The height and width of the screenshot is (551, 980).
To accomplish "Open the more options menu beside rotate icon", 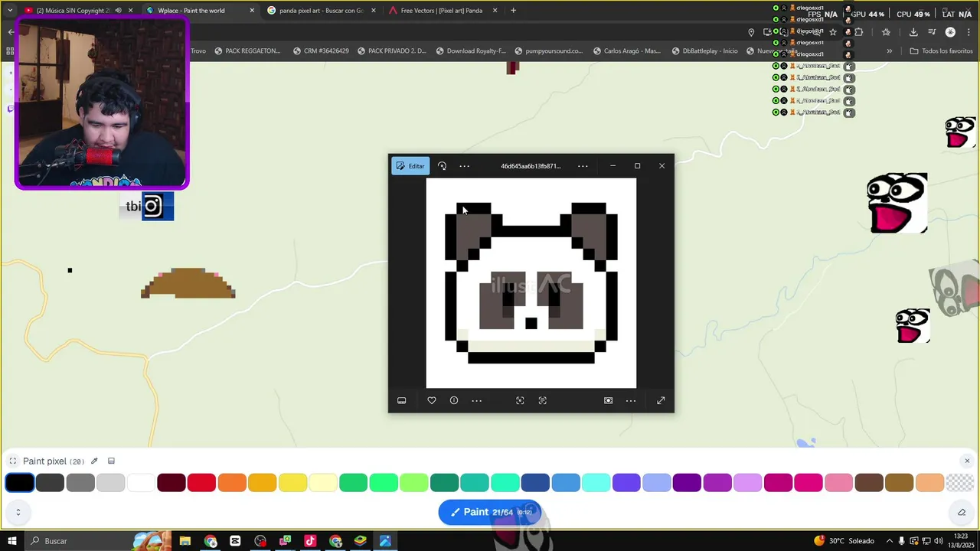I will (464, 166).
